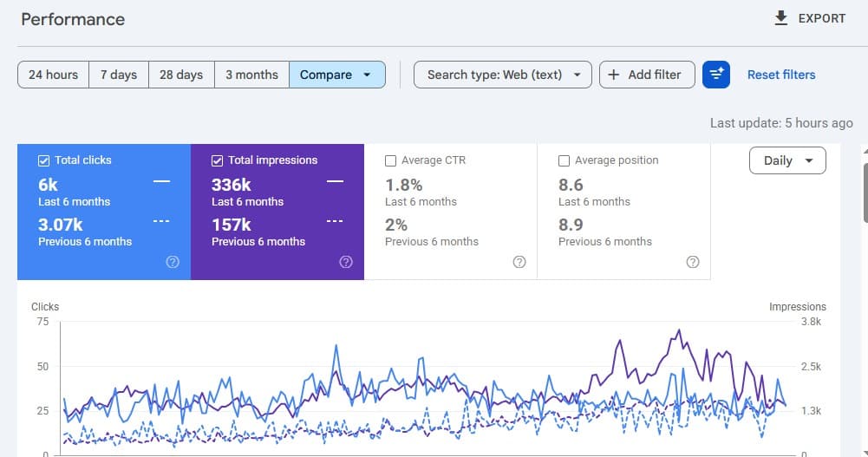Screen dimensions: 868x457
Task: Click the plus icon in Add filter
Action: pyautogui.click(x=613, y=75)
